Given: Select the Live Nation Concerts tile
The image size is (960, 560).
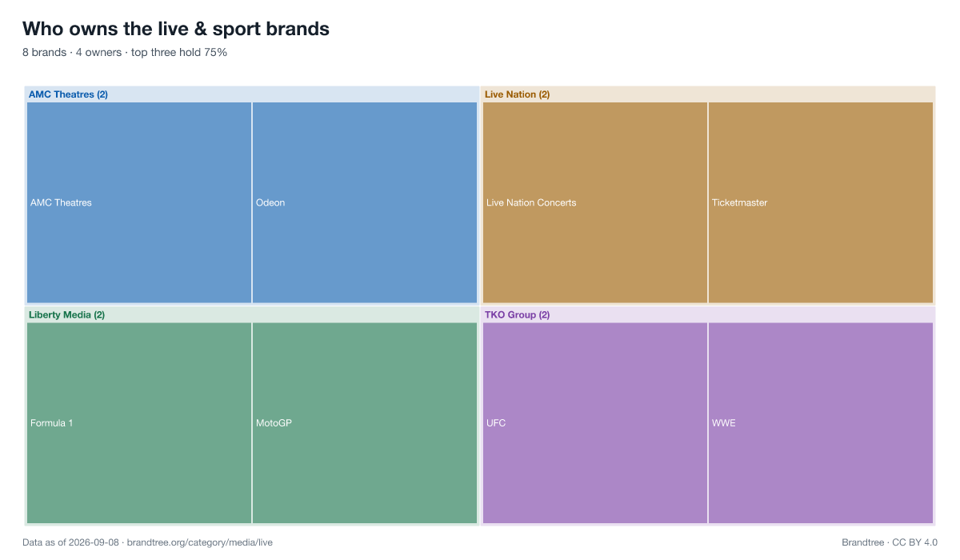Looking at the screenshot, I should click(595, 202).
